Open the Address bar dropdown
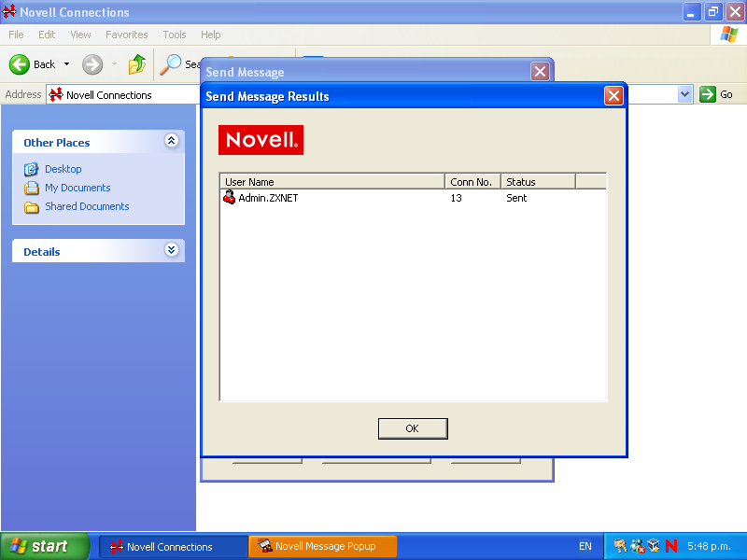The image size is (747, 560). pyautogui.click(x=684, y=94)
